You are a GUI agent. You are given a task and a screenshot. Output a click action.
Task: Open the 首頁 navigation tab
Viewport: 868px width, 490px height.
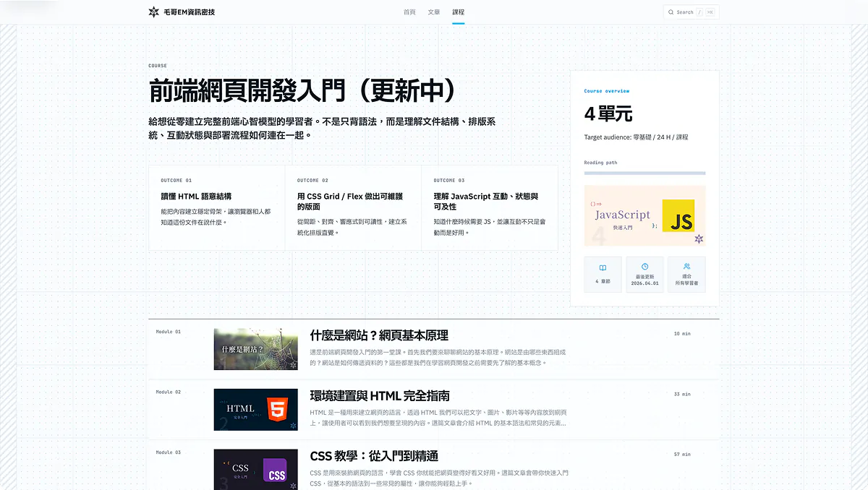point(409,12)
